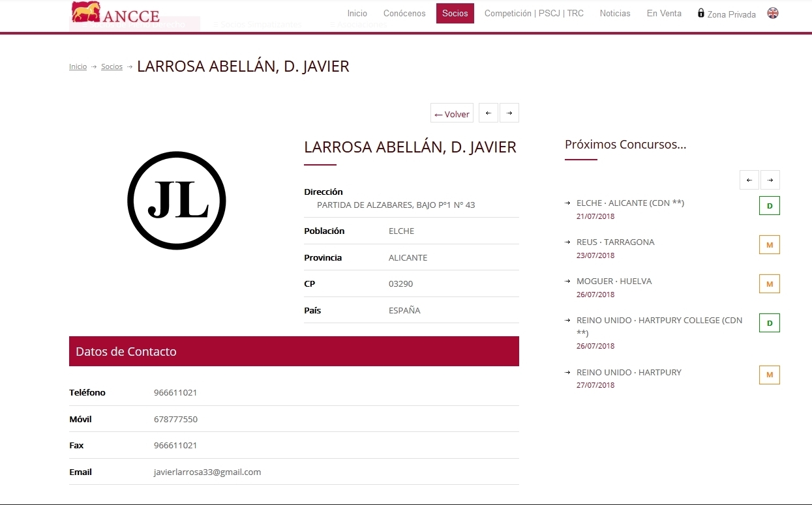Viewport: 812px width, 505px height.
Task: Go to next member using right arrow
Action: click(509, 113)
